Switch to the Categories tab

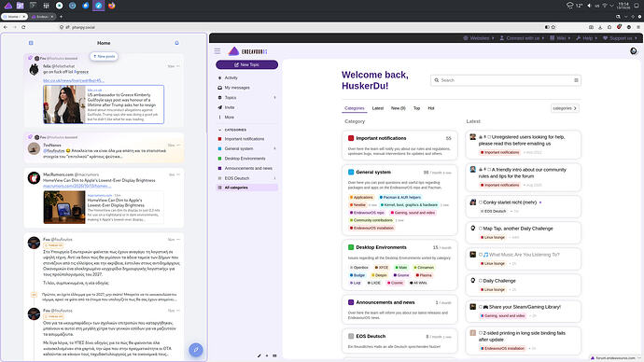355,108
